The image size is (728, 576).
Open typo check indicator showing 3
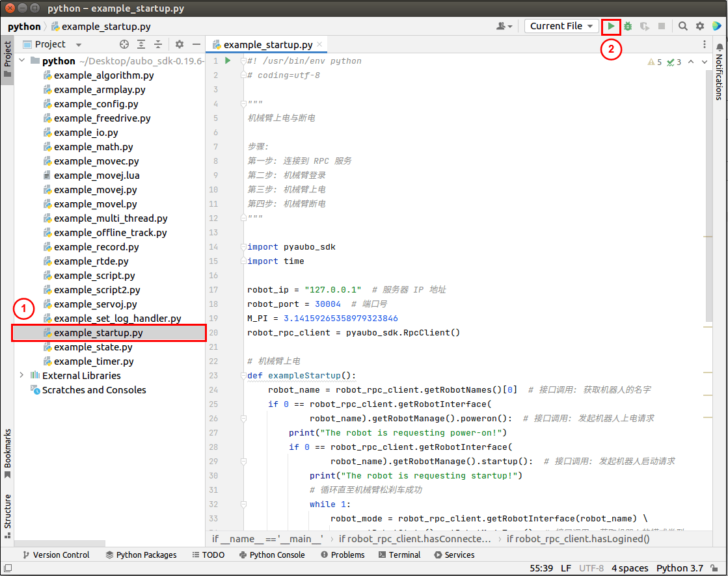click(x=674, y=62)
